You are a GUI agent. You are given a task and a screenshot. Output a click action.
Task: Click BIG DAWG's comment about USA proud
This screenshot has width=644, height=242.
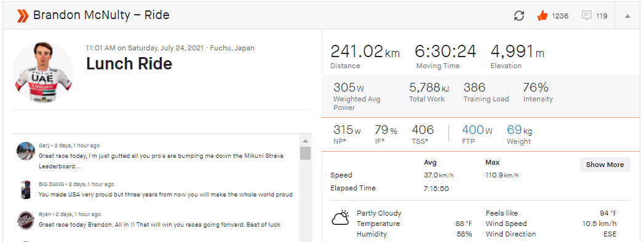point(165,195)
